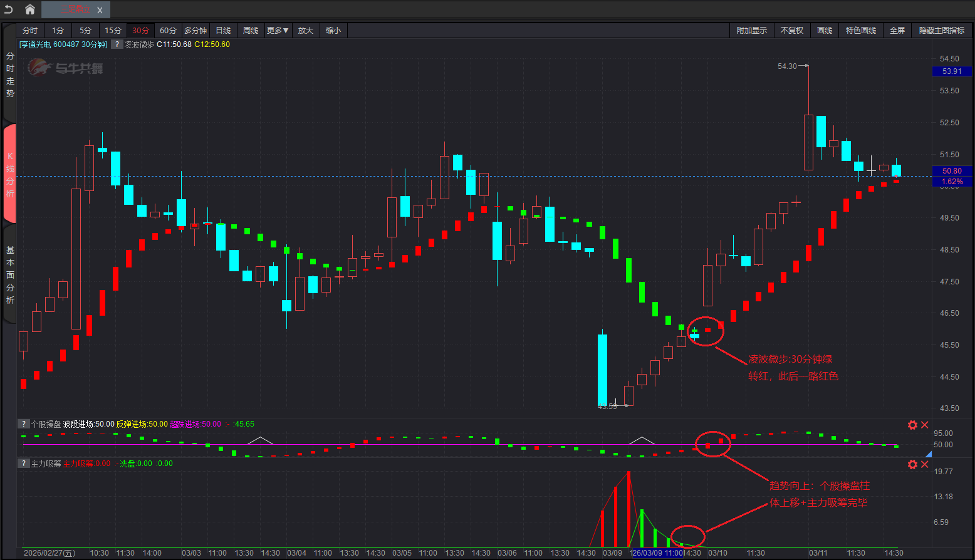Open help for 个股操盘 indicator
The image size is (975, 560).
pos(24,424)
